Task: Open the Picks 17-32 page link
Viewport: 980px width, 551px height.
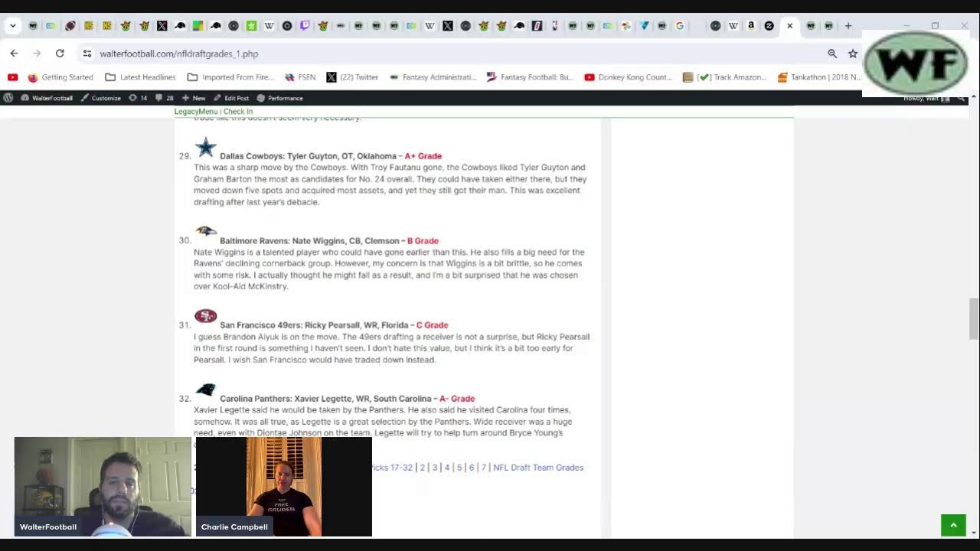Action: coord(392,468)
